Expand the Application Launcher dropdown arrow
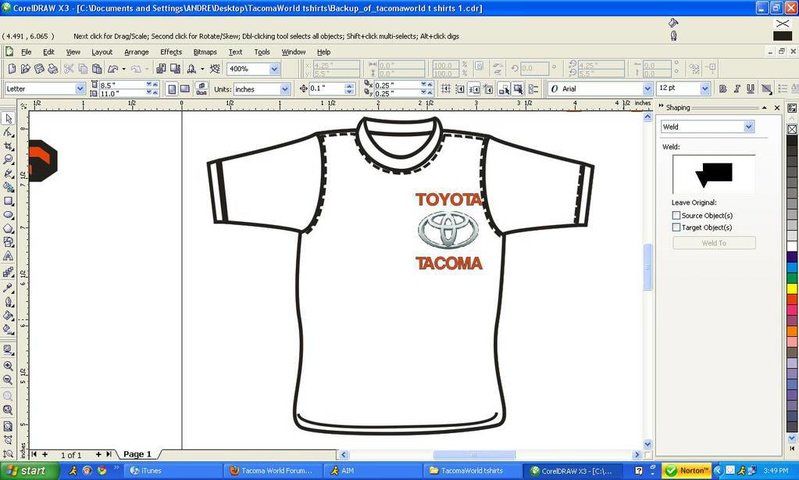799x480 pixels. click(202, 68)
